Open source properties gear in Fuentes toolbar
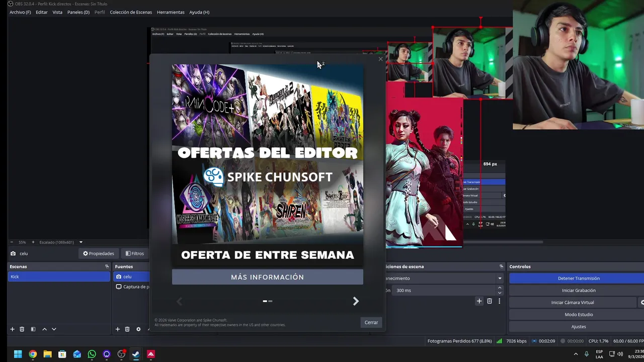Viewport: 644px width, 362px height. (x=138, y=329)
